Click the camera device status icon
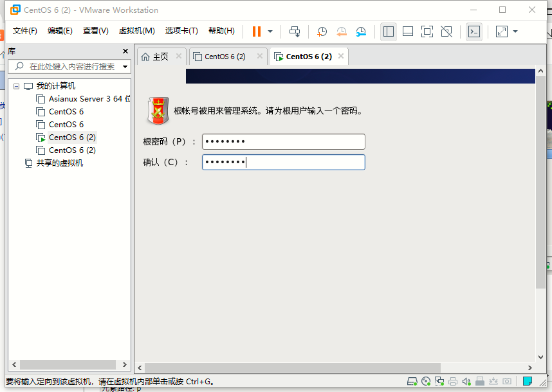552x392 pixels. point(507,381)
